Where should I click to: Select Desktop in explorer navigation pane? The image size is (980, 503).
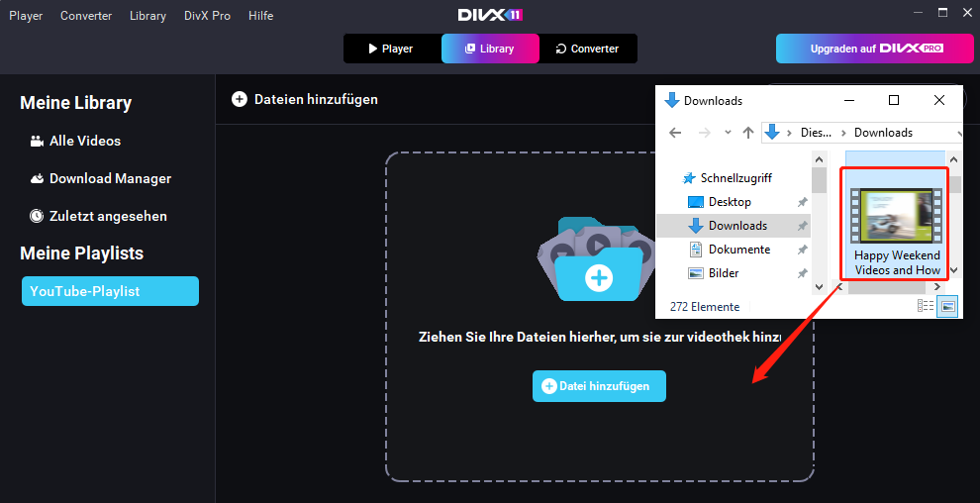click(x=730, y=202)
